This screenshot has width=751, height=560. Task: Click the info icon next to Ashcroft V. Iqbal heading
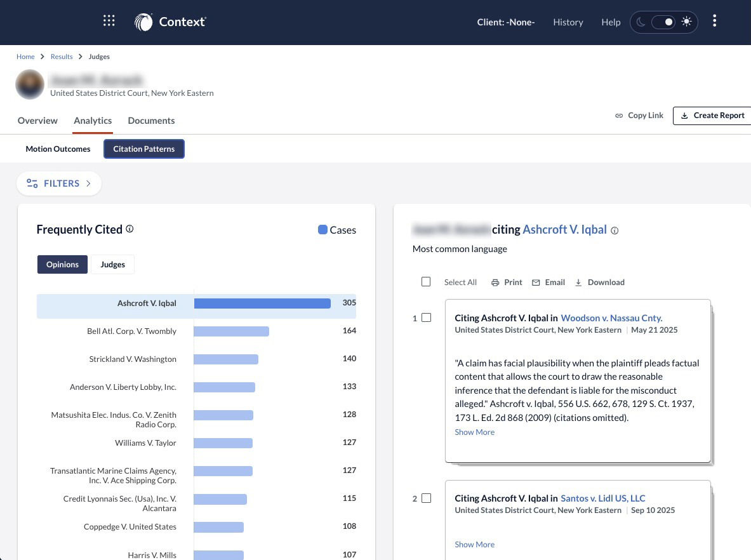click(615, 230)
